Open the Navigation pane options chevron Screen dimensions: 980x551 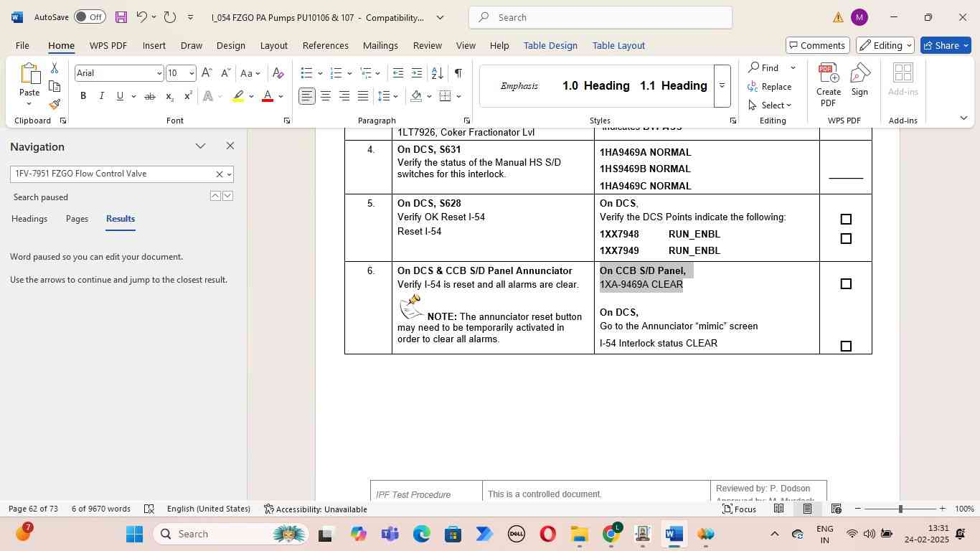coord(200,146)
